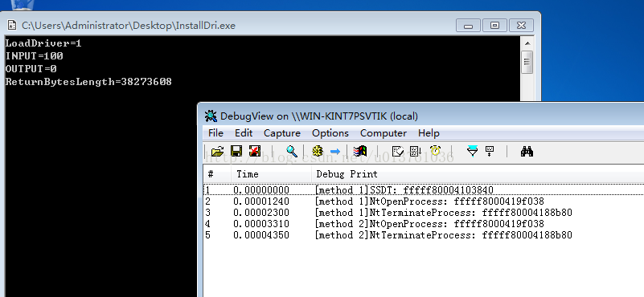Click the DebugView bug icon in title bar

(211, 116)
